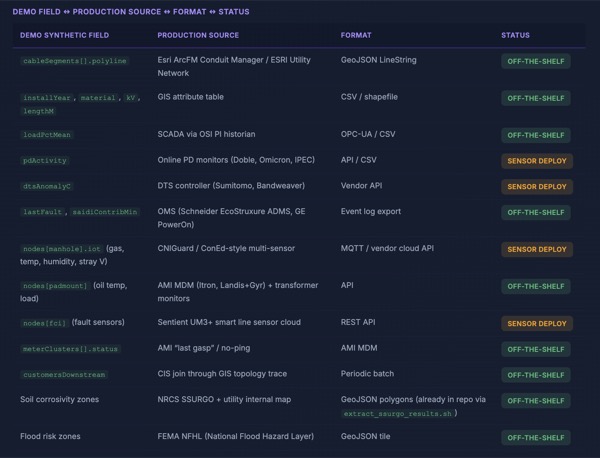Click the cableSegments[].polyline code field

coord(75,61)
